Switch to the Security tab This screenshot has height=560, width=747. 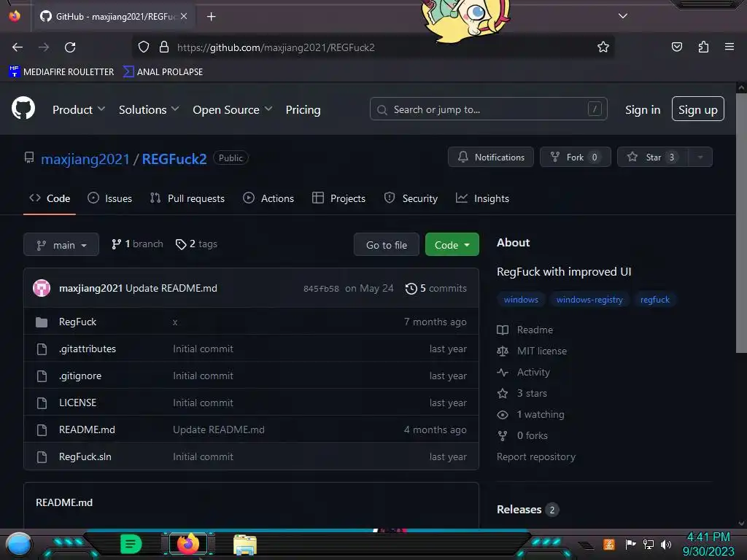click(411, 198)
